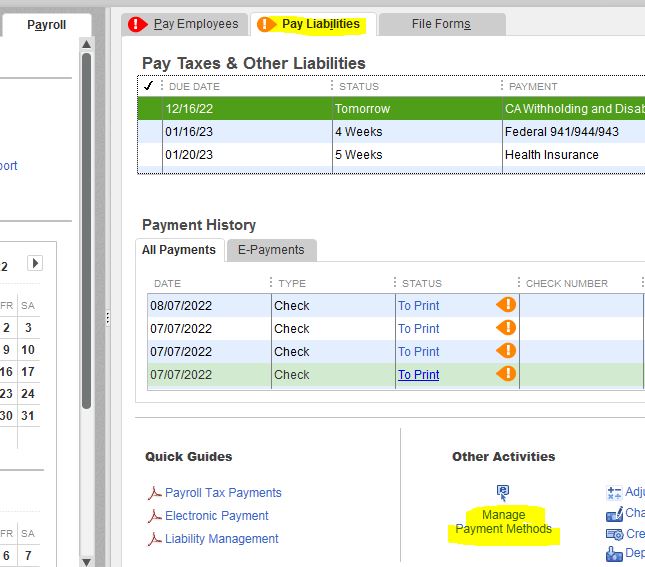Screen dimensions: 645x567
Task: Click the Manage Payment Methods icon
Action: click(503, 493)
